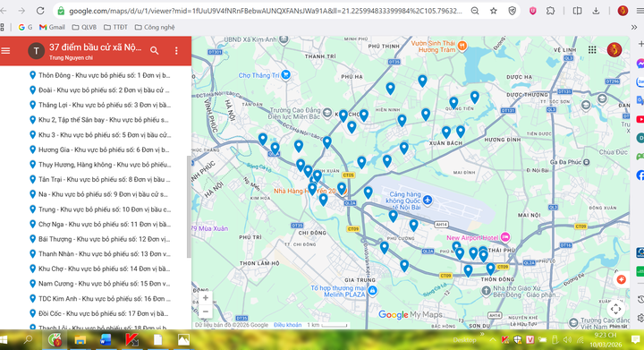Select Thôn Đông - Khu vực bỏ phiếu số 1
Screen dimensions: 644x350
pyautogui.click(x=100, y=75)
